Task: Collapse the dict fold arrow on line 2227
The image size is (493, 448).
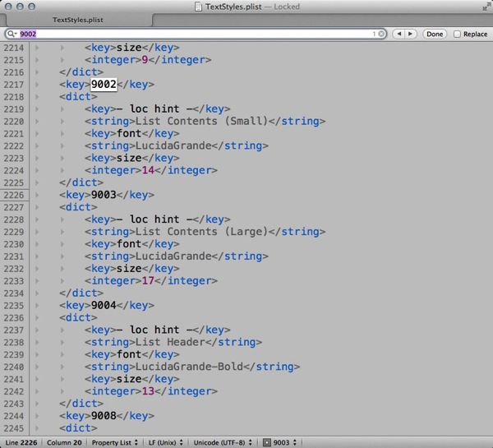Action: point(37,207)
